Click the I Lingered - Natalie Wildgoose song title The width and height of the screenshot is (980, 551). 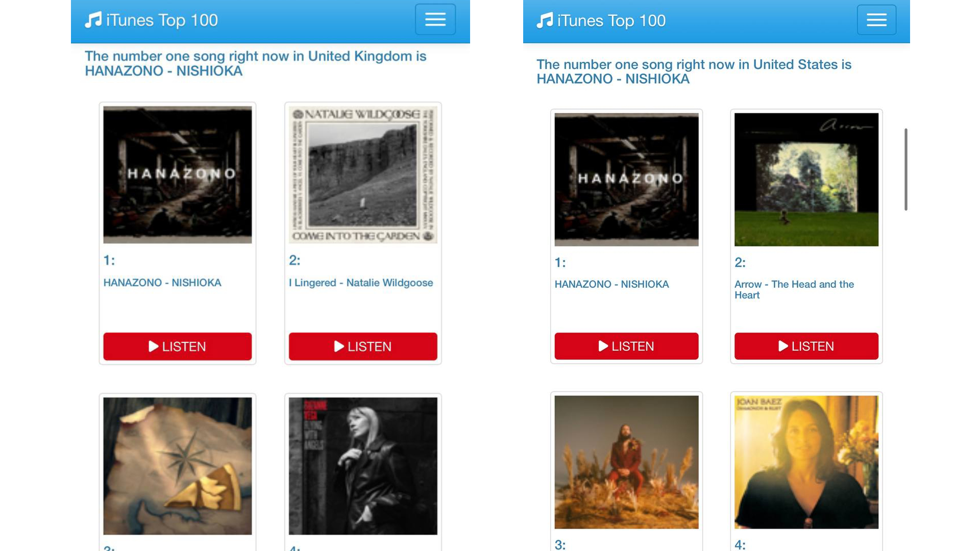pyautogui.click(x=361, y=283)
